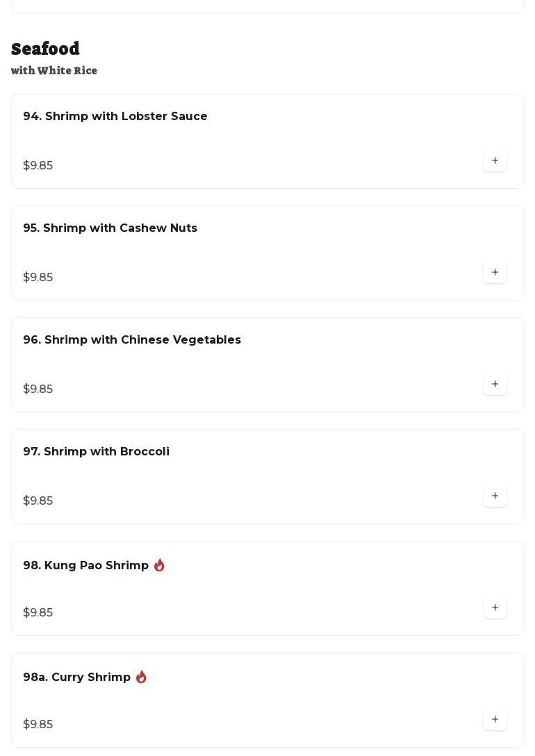Click the $9.85 price of Kung Pao Shrimp
Screen dimensions: 535x756
click(x=38, y=613)
